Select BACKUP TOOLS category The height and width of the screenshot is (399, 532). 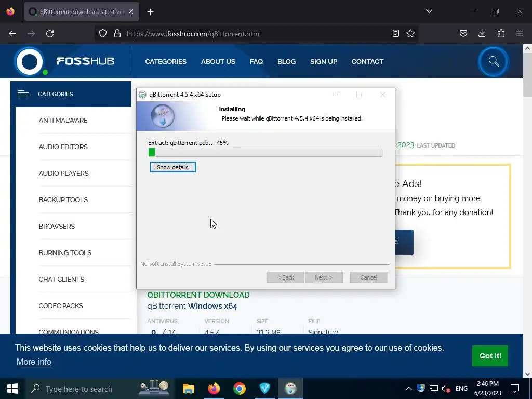[63, 200]
